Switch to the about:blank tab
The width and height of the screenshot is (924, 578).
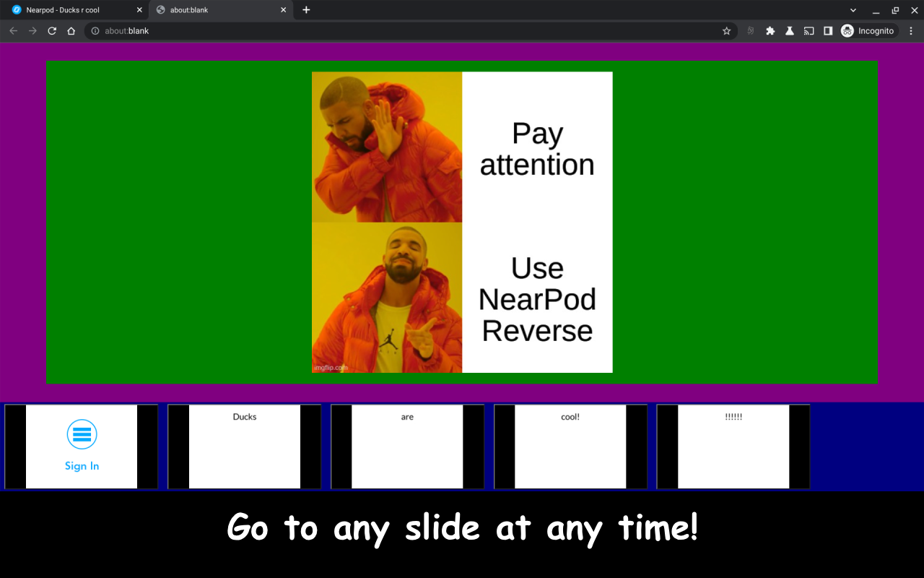point(221,10)
